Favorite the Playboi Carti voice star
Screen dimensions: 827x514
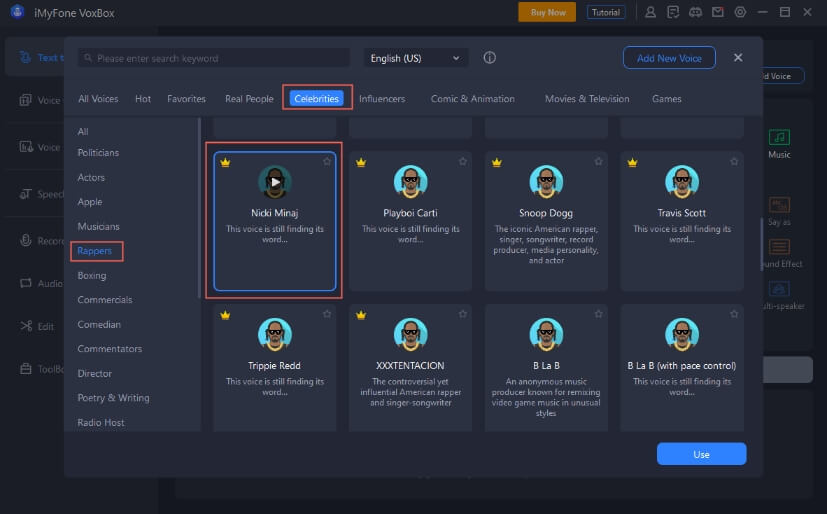pos(463,161)
